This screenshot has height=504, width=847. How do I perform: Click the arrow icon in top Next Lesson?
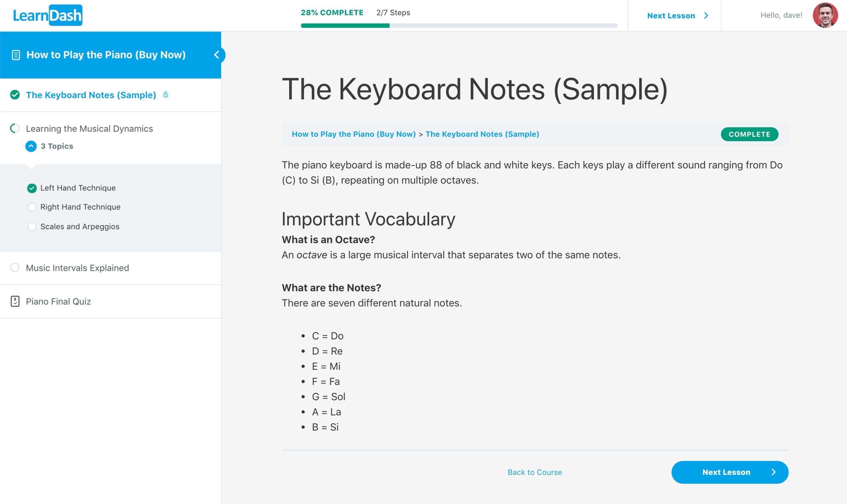pyautogui.click(x=706, y=16)
